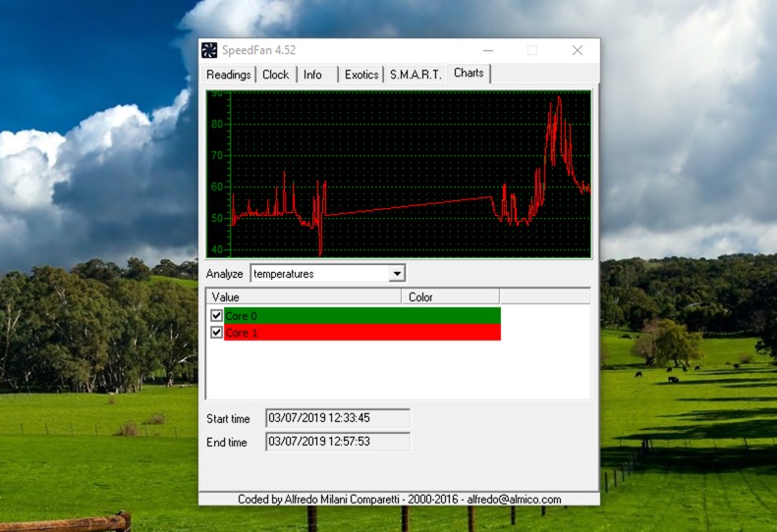777x532 pixels.
Task: Switch to the Readings tab
Action: click(x=229, y=75)
